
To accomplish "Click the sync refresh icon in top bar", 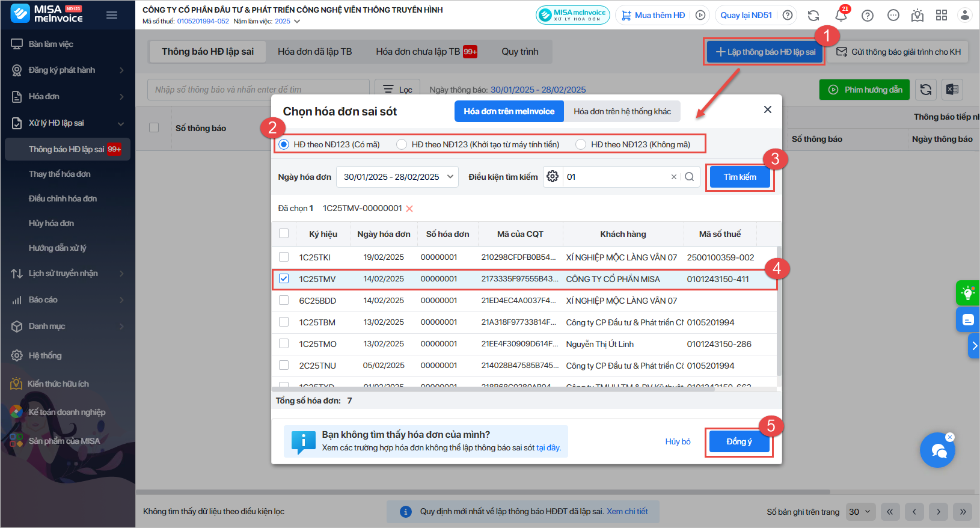I will tap(813, 16).
